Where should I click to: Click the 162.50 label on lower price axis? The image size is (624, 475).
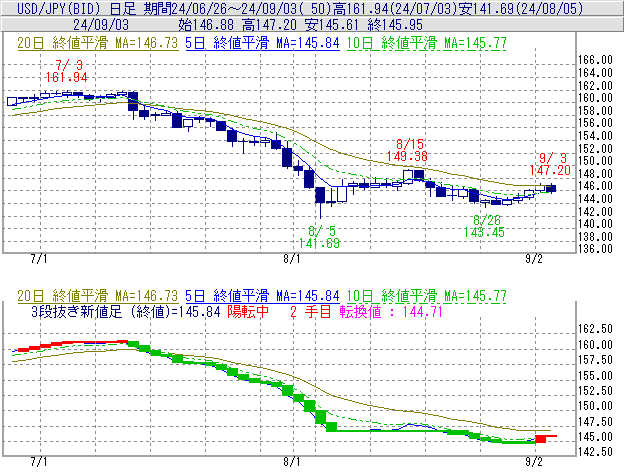(595, 329)
